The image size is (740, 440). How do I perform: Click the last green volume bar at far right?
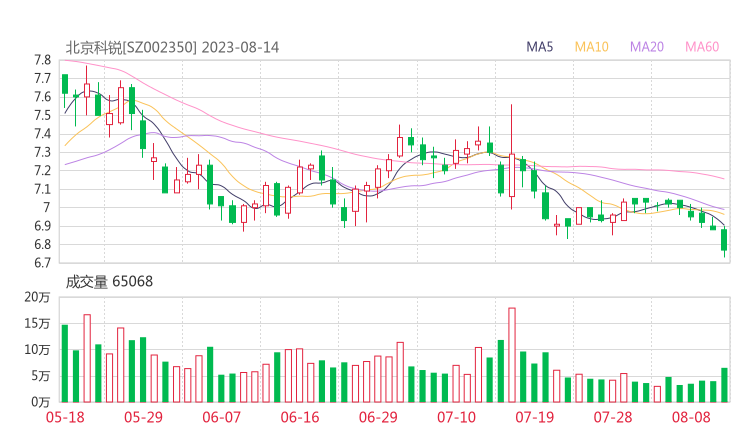click(724, 385)
